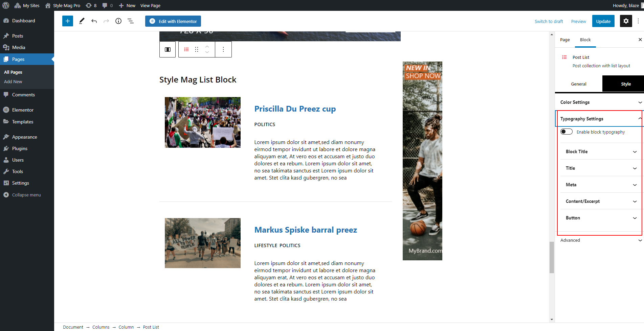Click the blue add block plus icon
This screenshot has width=644, height=331.
pyautogui.click(x=68, y=21)
